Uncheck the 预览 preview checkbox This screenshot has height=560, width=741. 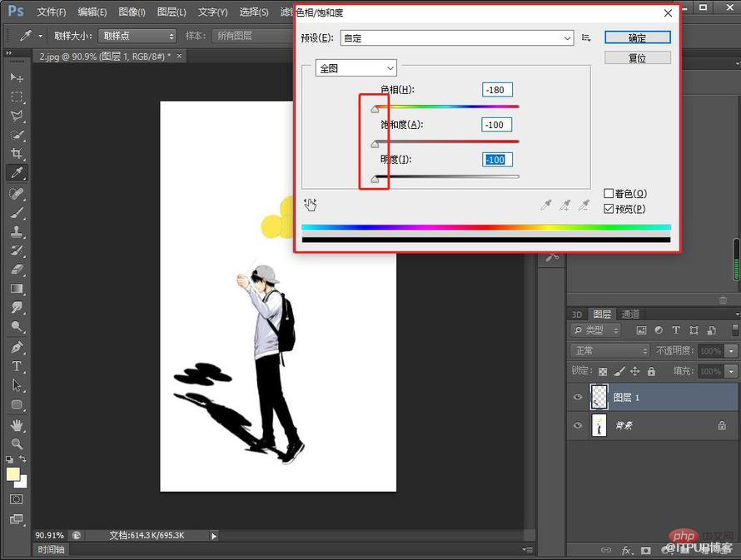tap(609, 209)
